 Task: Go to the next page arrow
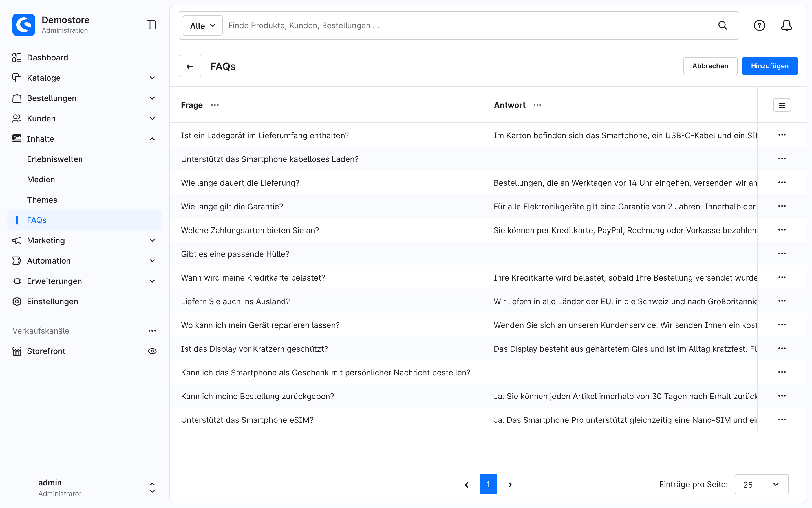510,485
